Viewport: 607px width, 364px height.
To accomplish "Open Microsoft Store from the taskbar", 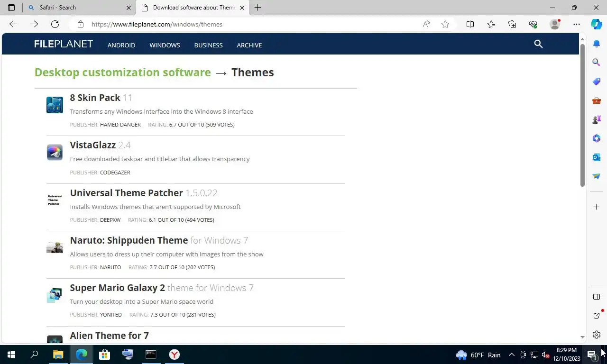I will point(104,355).
